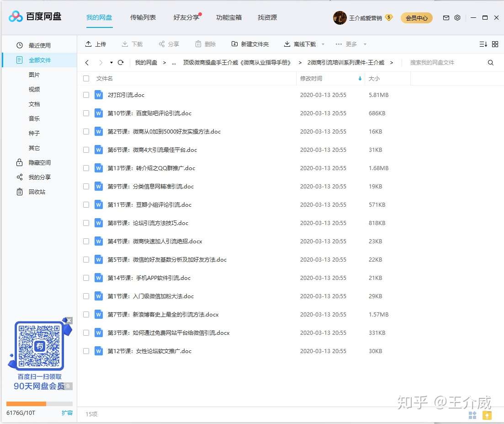The height and width of the screenshot is (424, 504).
Task: Go forward with the right arrow
Action: coord(101,62)
